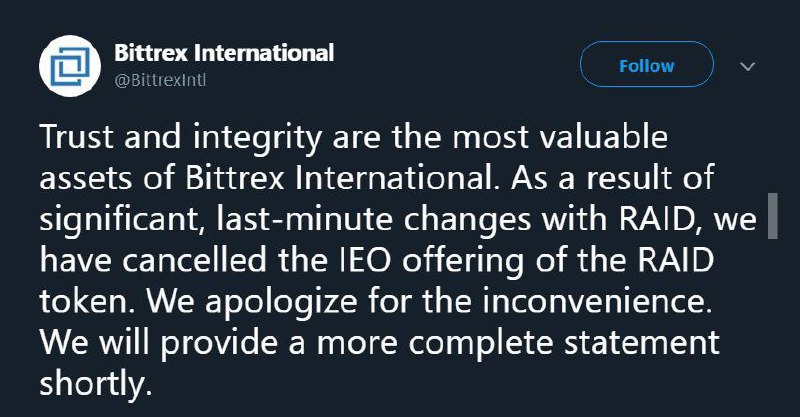Visit the @BittrexIntl handle
The width and height of the screenshot is (800, 417).
click(x=160, y=81)
